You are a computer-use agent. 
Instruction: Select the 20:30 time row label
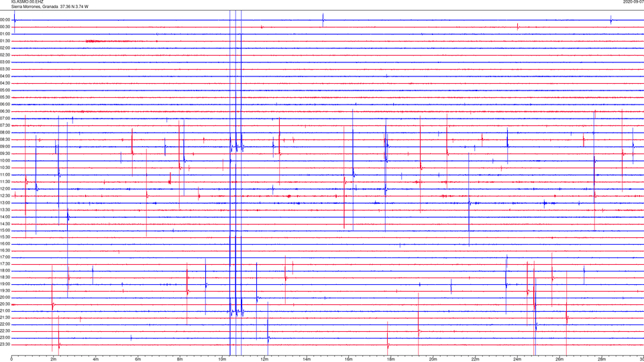click(5, 304)
